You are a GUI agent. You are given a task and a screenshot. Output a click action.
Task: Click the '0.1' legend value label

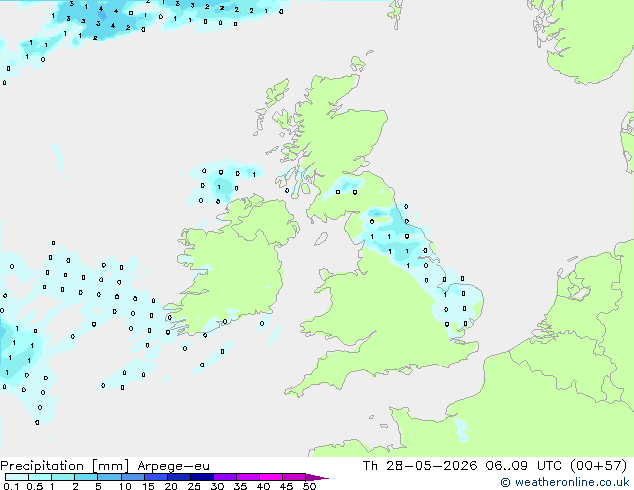[11, 486]
